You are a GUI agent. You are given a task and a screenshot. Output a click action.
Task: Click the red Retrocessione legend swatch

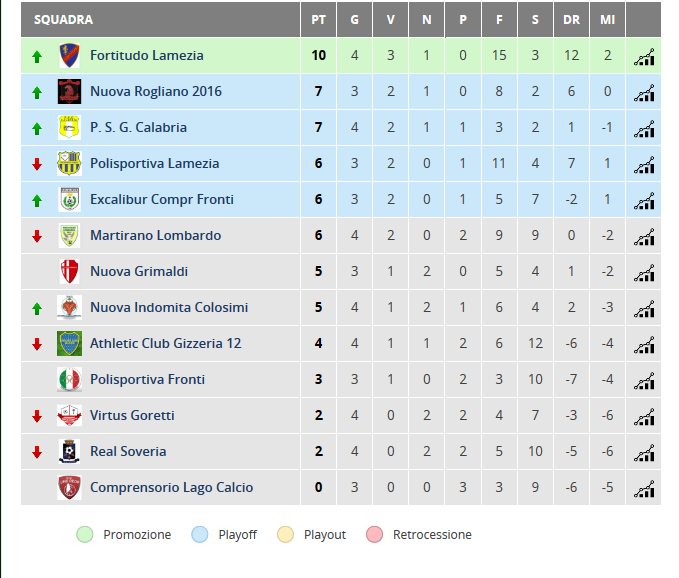(374, 534)
